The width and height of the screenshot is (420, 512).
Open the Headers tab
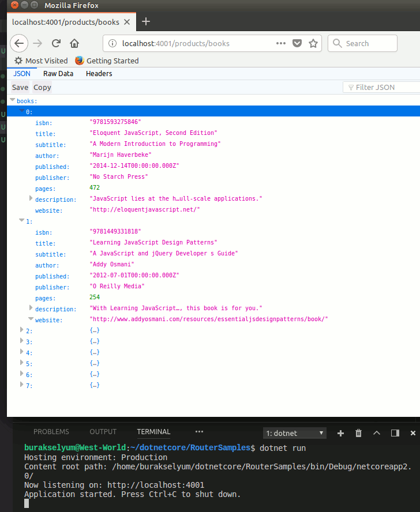99,74
